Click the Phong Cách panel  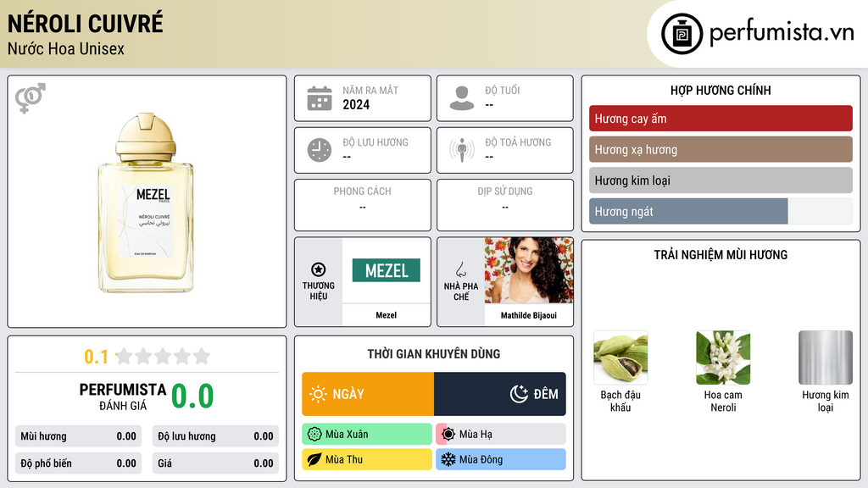click(x=363, y=205)
